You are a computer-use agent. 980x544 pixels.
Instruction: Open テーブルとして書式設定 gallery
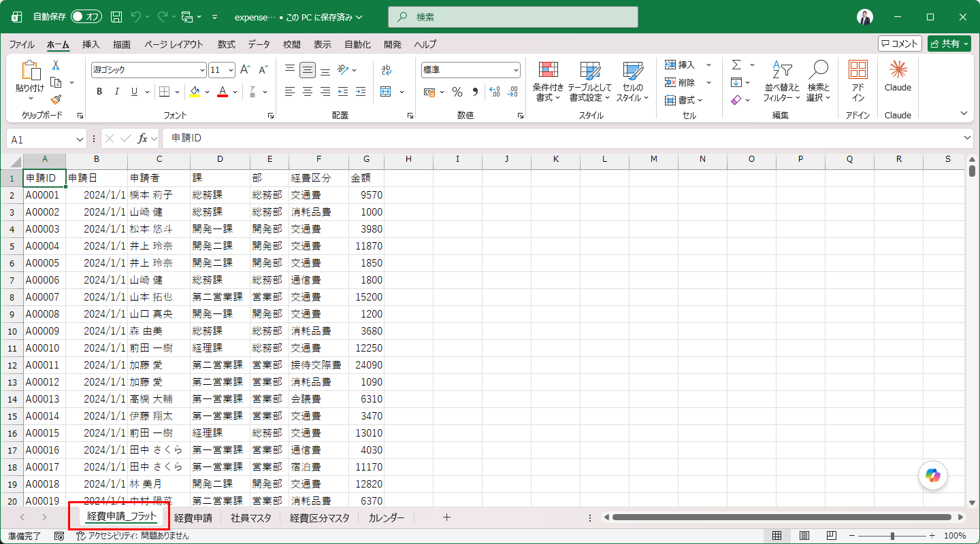[590, 82]
